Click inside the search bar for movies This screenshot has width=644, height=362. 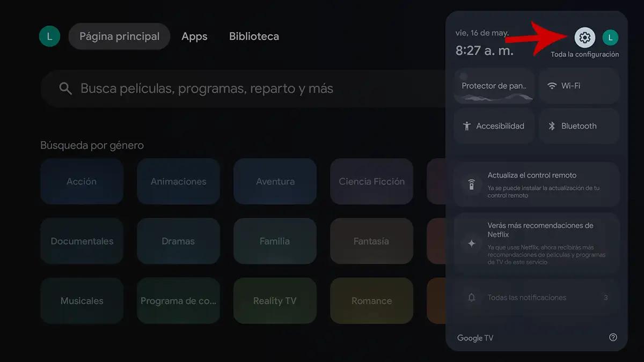point(215,88)
